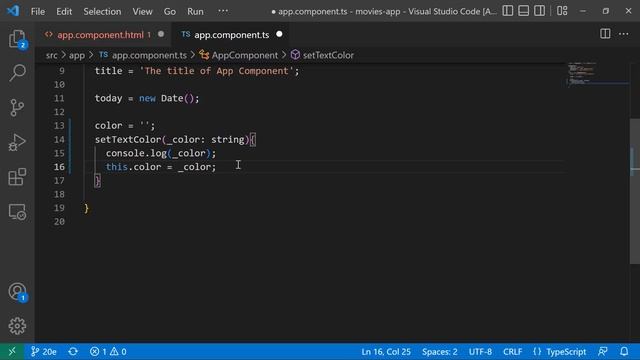Click the setTextColor method name on line 14
The width and height of the screenshot is (640, 360).
(128, 140)
